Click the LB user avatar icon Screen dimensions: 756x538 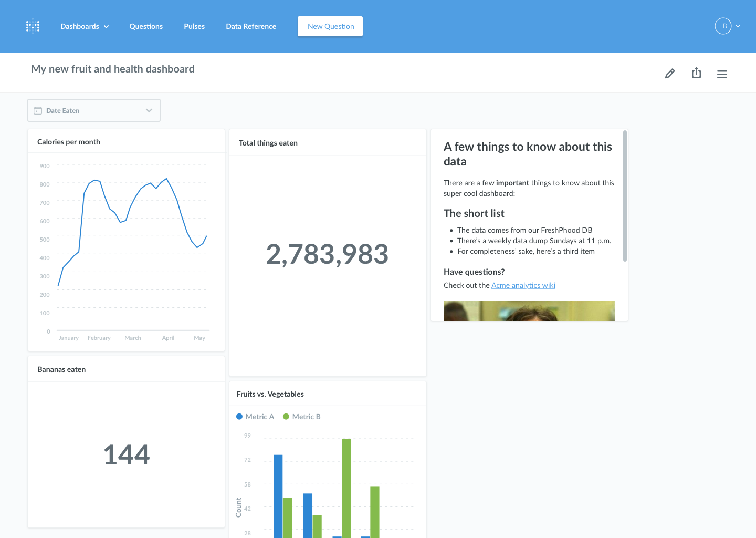pyautogui.click(x=722, y=26)
